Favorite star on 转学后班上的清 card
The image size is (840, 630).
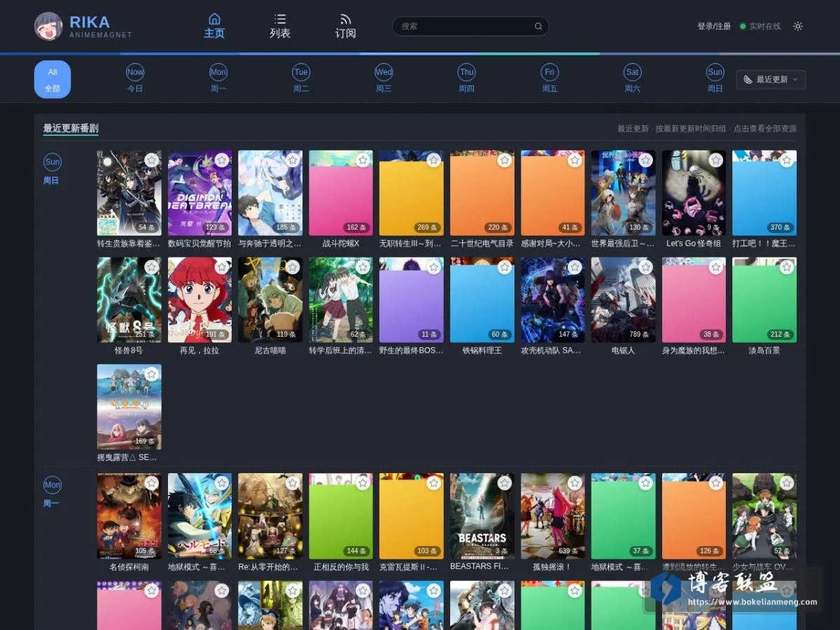pos(363,267)
